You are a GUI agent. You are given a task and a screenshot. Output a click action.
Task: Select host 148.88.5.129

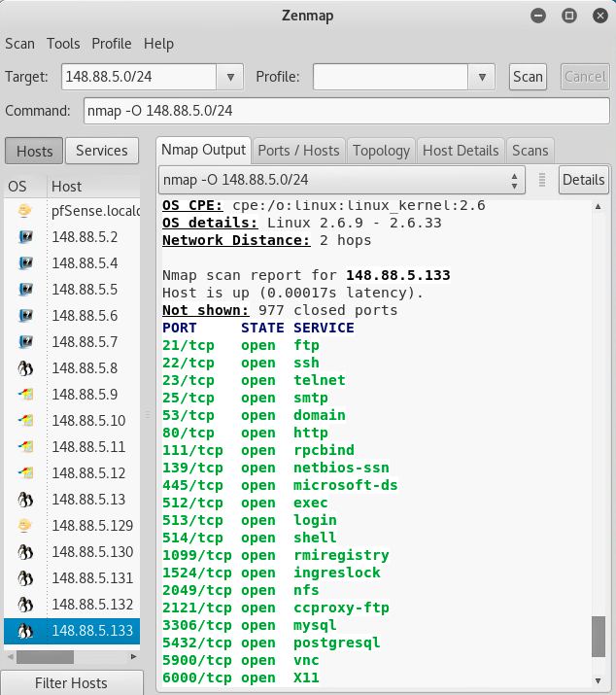click(x=72, y=525)
